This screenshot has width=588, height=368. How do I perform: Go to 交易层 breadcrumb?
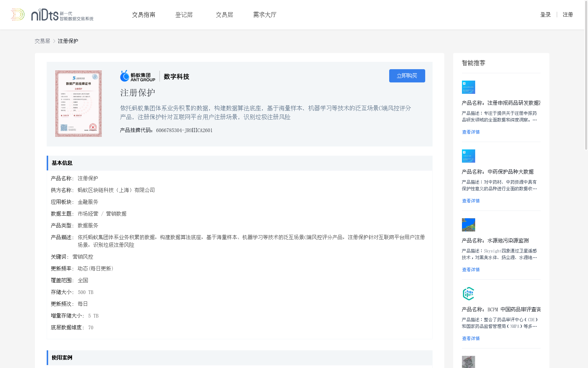42,41
